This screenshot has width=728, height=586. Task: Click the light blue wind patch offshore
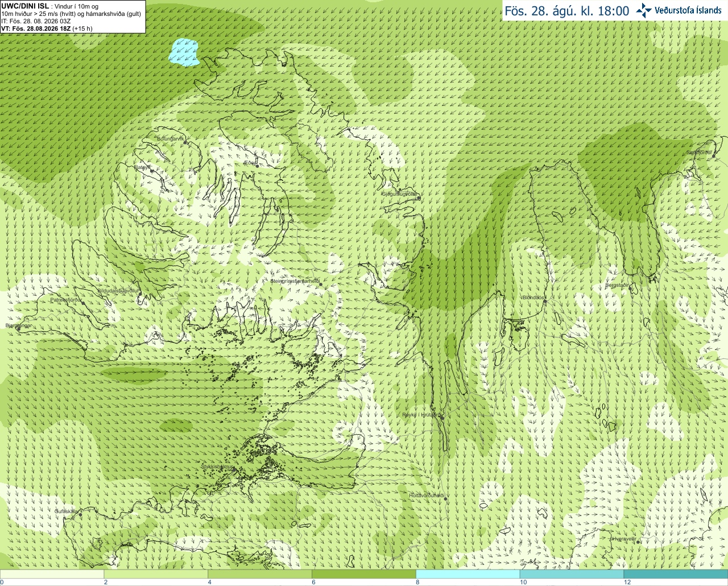tap(183, 51)
